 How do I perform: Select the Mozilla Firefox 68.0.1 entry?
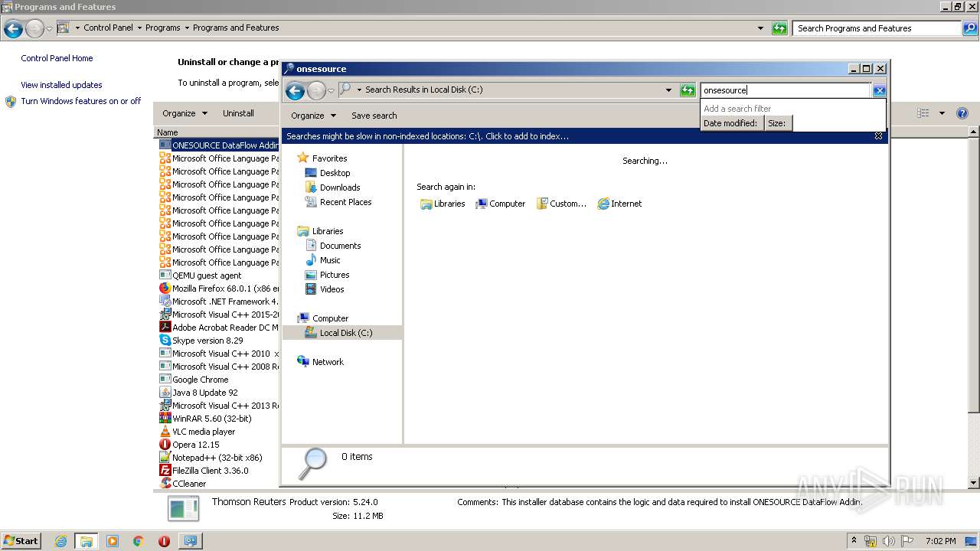tap(219, 289)
